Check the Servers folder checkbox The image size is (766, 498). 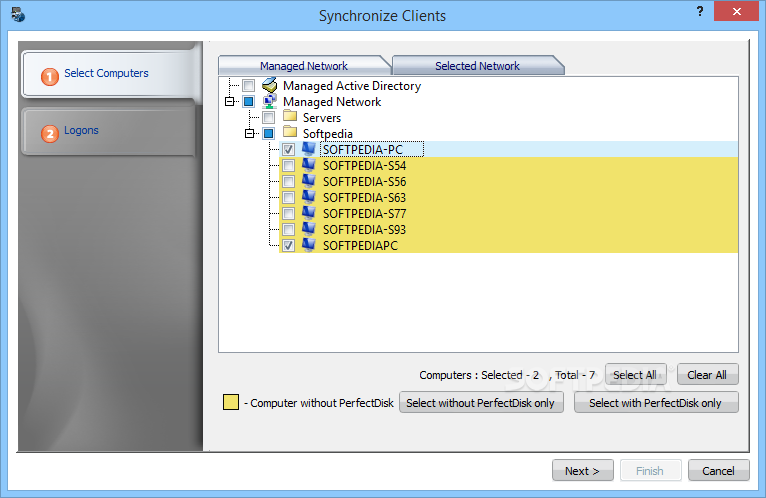coord(269,117)
